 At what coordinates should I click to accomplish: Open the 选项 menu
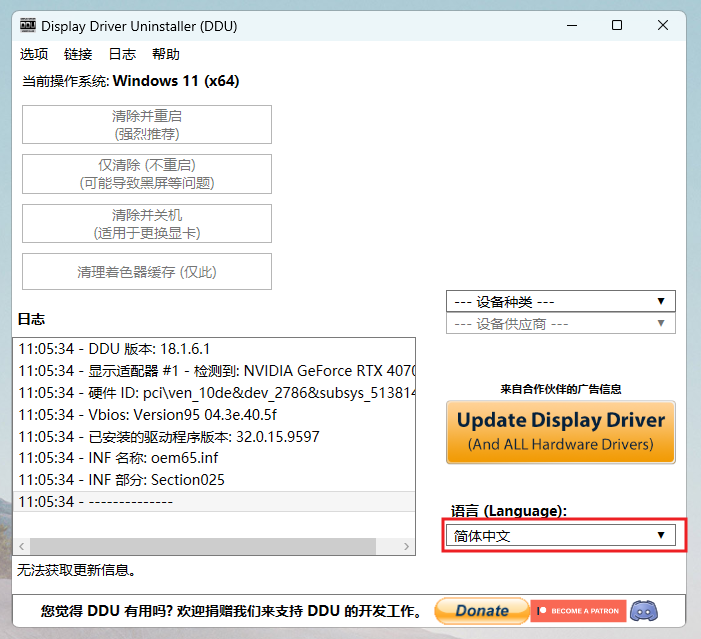point(34,54)
